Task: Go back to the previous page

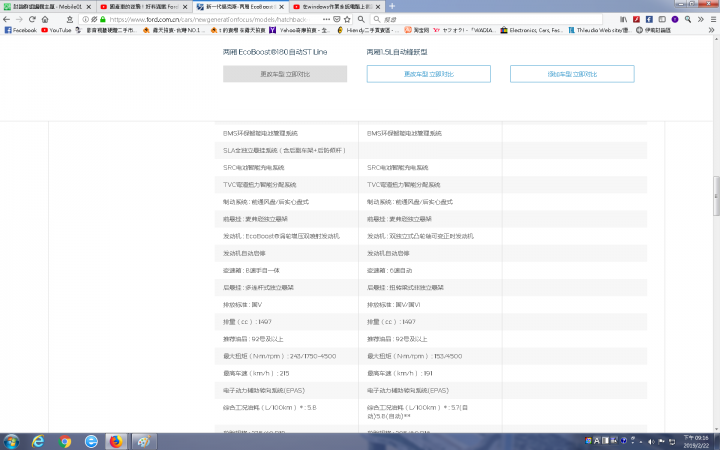Action: coord(6,19)
